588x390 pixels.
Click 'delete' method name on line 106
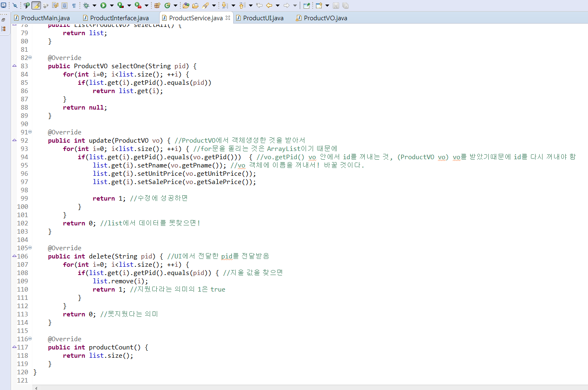tap(100, 256)
